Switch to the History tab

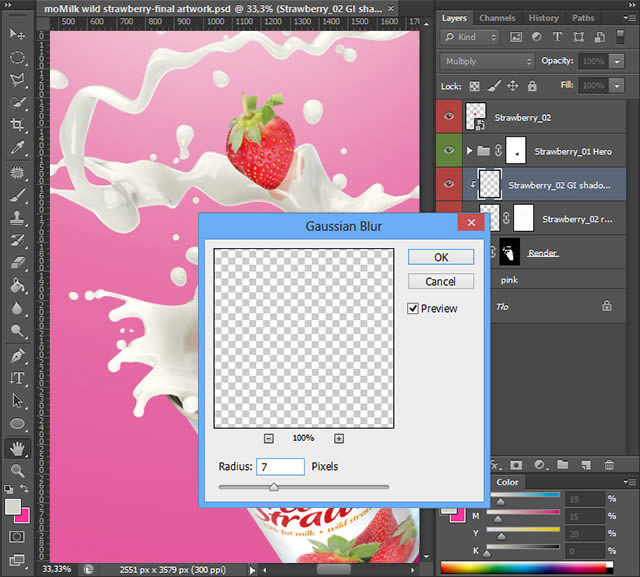[543, 18]
